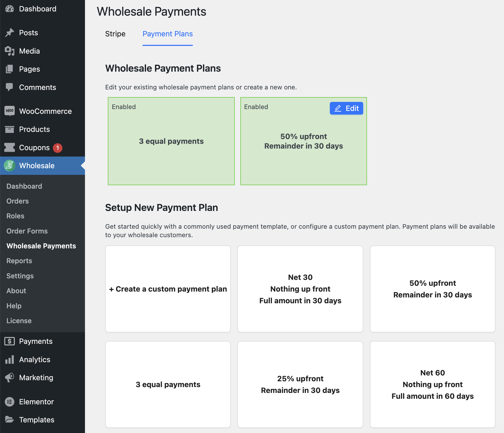Screen dimensions: 504x433
Task: Expand the Posts menu
Action: coord(28,32)
